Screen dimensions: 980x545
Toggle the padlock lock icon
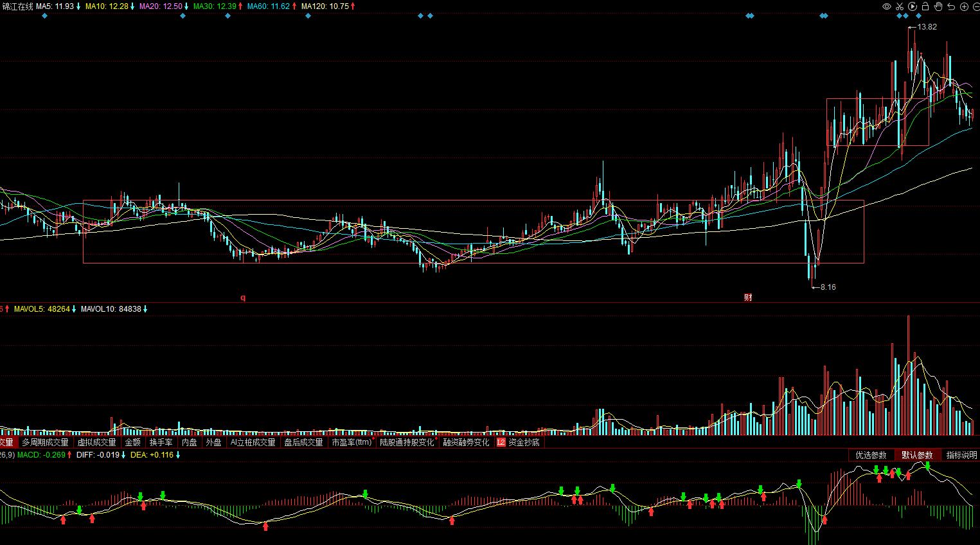[x=925, y=6]
